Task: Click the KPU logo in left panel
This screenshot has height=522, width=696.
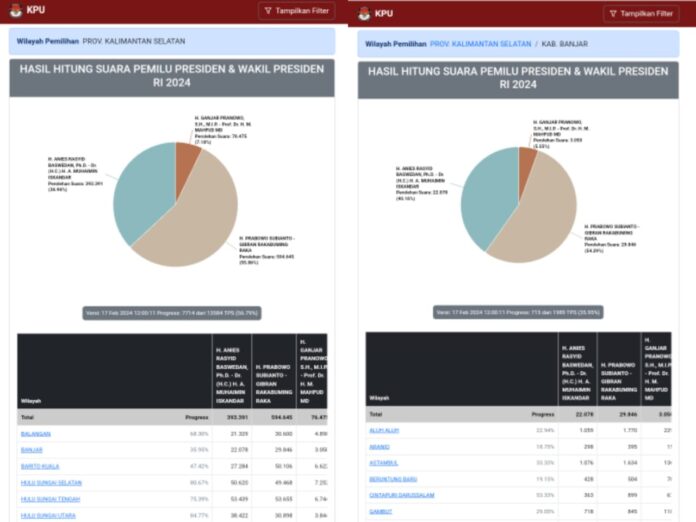Action: pyautogui.click(x=22, y=13)
